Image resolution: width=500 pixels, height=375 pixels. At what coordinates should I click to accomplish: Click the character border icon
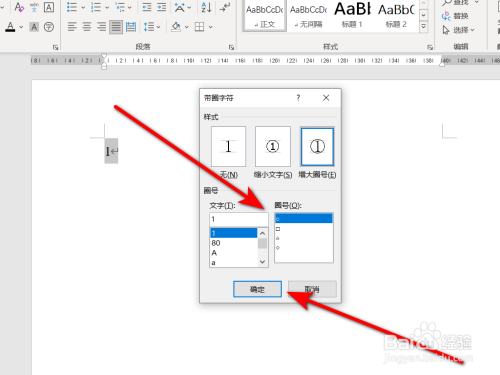pos(49,7)
